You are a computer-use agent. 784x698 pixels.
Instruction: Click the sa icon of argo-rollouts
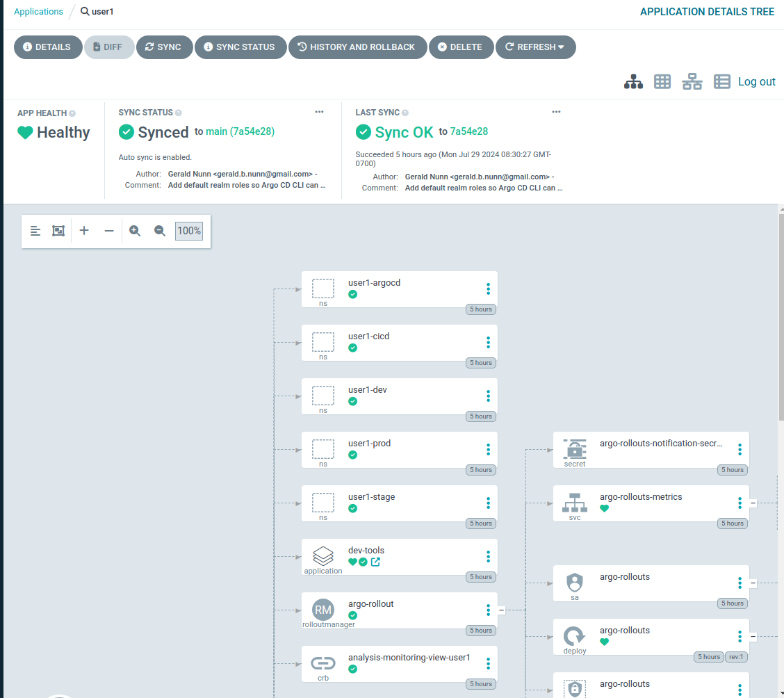[x=575, y=583]
